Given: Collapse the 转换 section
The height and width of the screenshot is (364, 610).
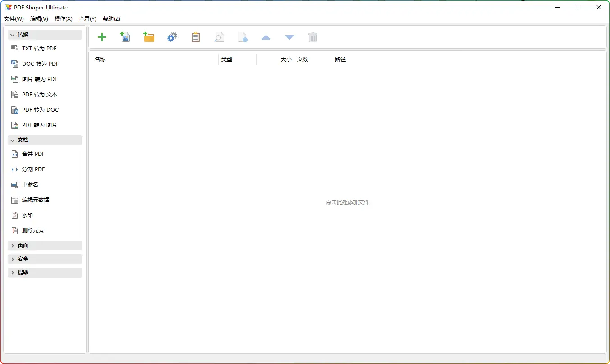Looking at the screenshot, I should tap(45, 35).
